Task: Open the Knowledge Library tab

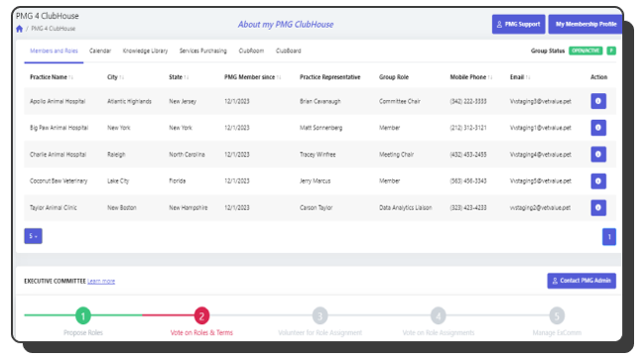Action: click(x=146, y=51)
